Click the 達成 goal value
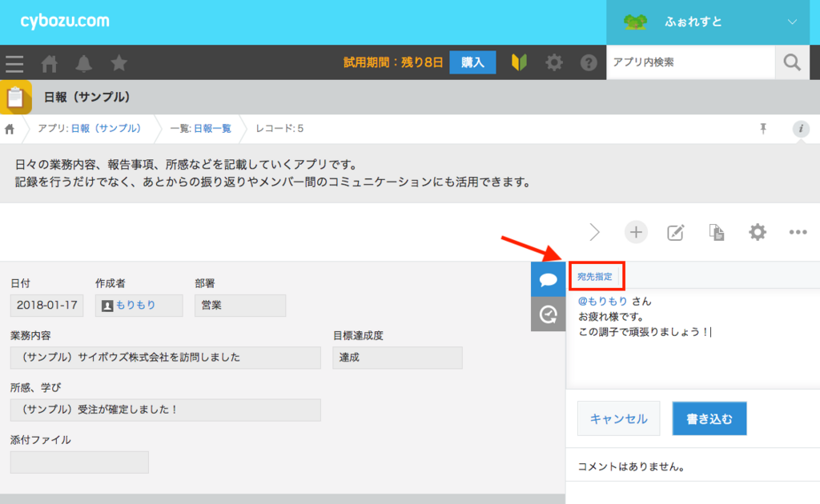 397,358
